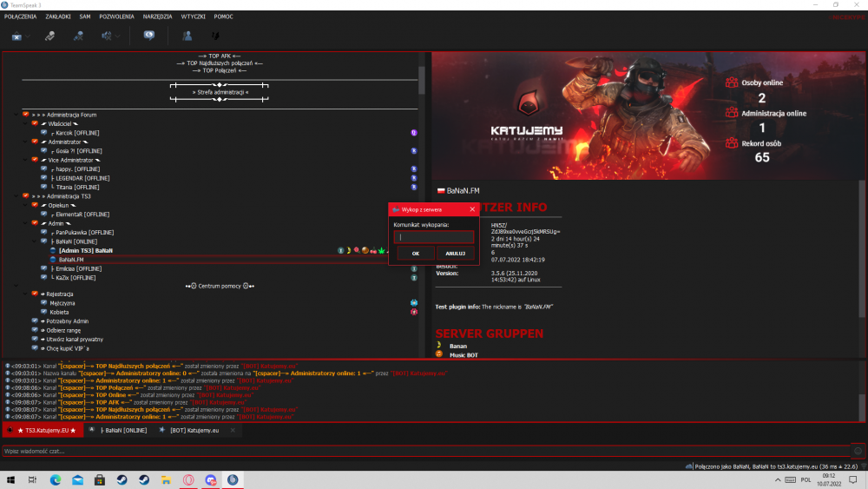Image resolution: width=868 pixels, height=489 pixels.
Task: Click the toolbar icon right of contacts
Action: [x=215, y=36]
